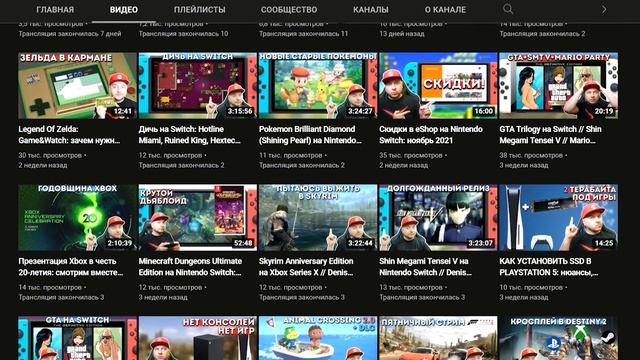Click the 2:10:39 duration badge
This screenshot has height=360, width=640.
[x=120, y=243]
